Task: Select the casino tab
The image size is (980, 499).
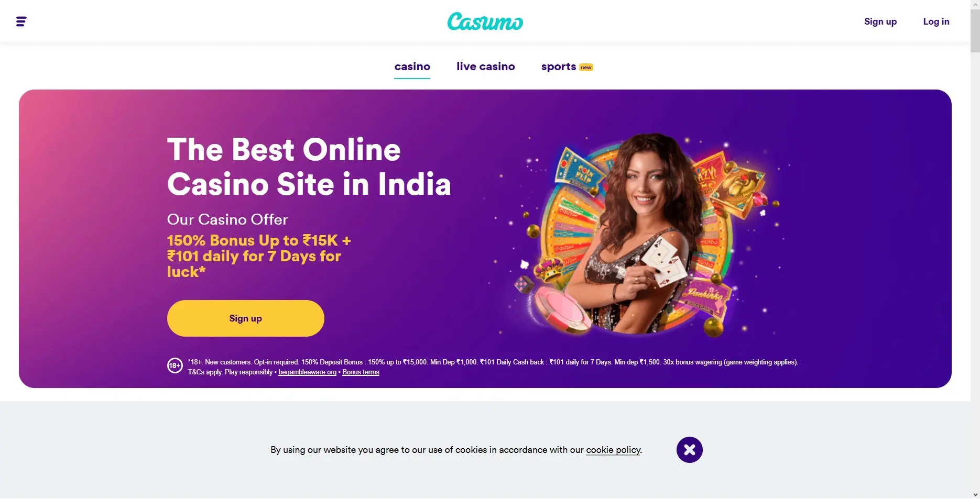Action: (x=412, y=66)
